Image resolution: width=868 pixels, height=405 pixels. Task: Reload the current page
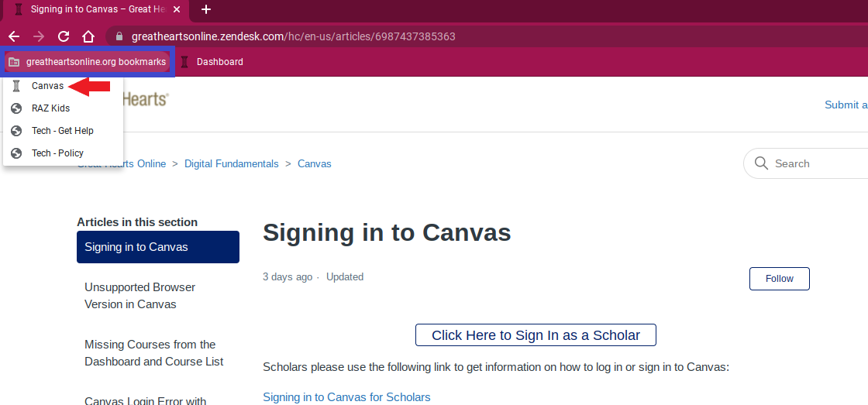pos(64,36)
